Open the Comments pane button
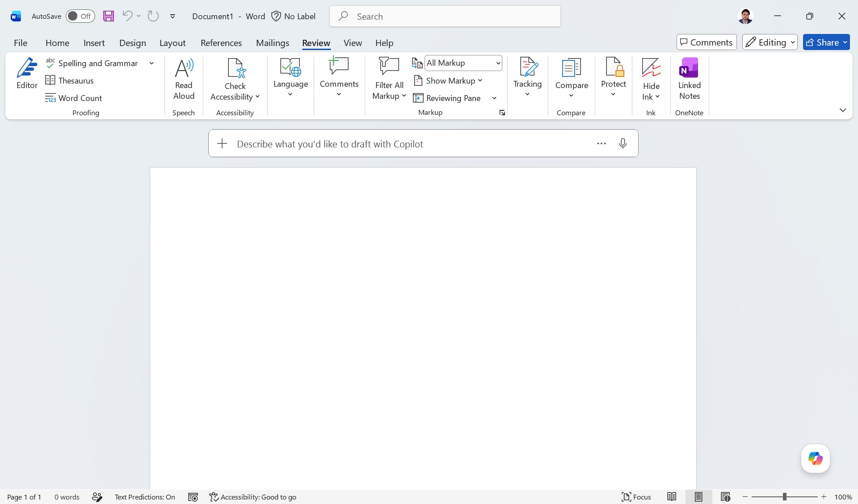858x504 pixels. tap(706, 42)
